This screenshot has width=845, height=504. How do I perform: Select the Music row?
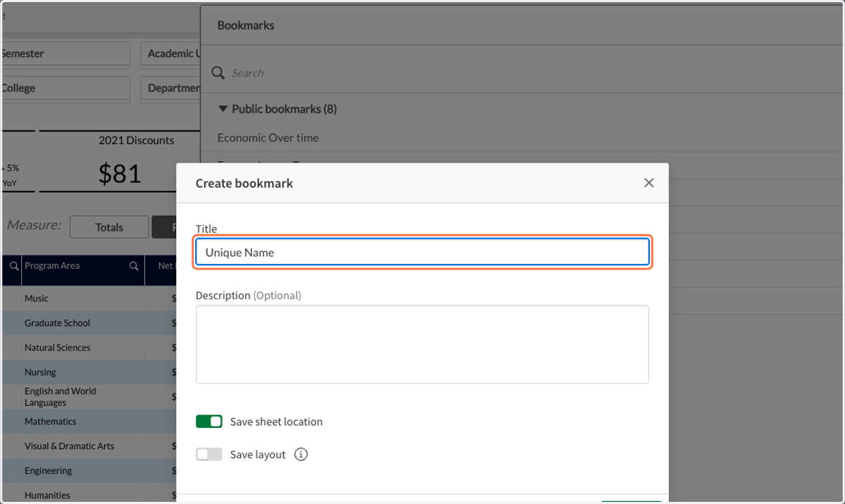click(89, 298)
